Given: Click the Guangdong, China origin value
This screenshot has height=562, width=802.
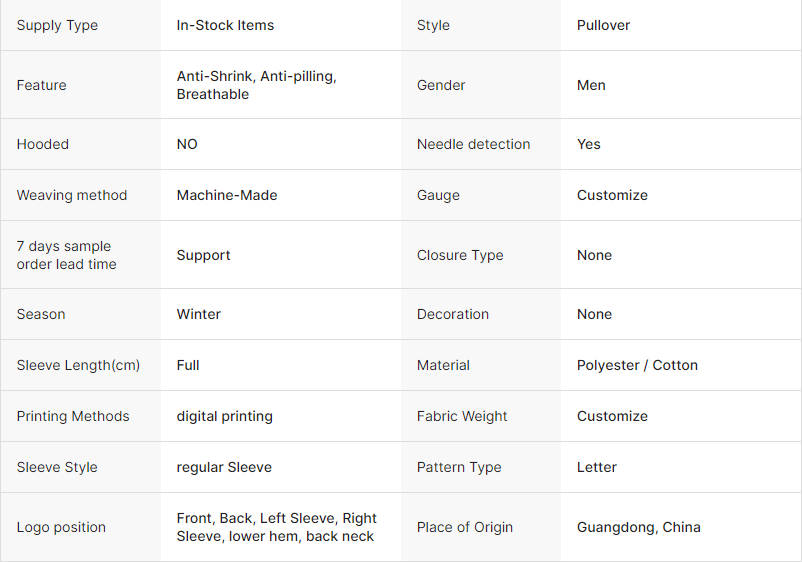Looking at the screenshot, I should tap(639, 527).
